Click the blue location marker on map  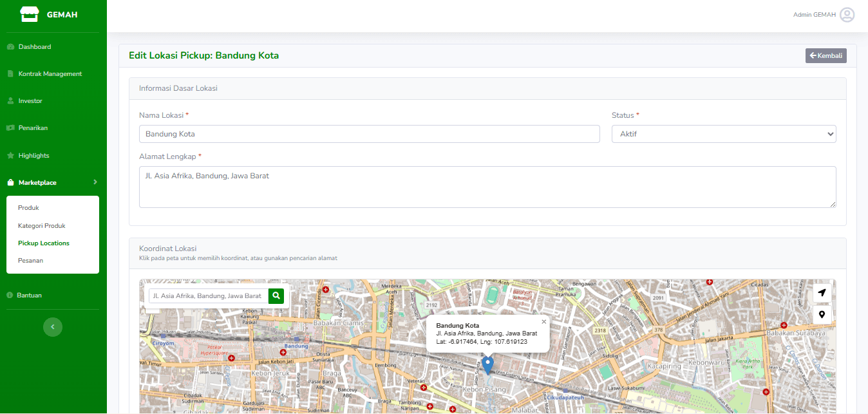coord(488,364)
